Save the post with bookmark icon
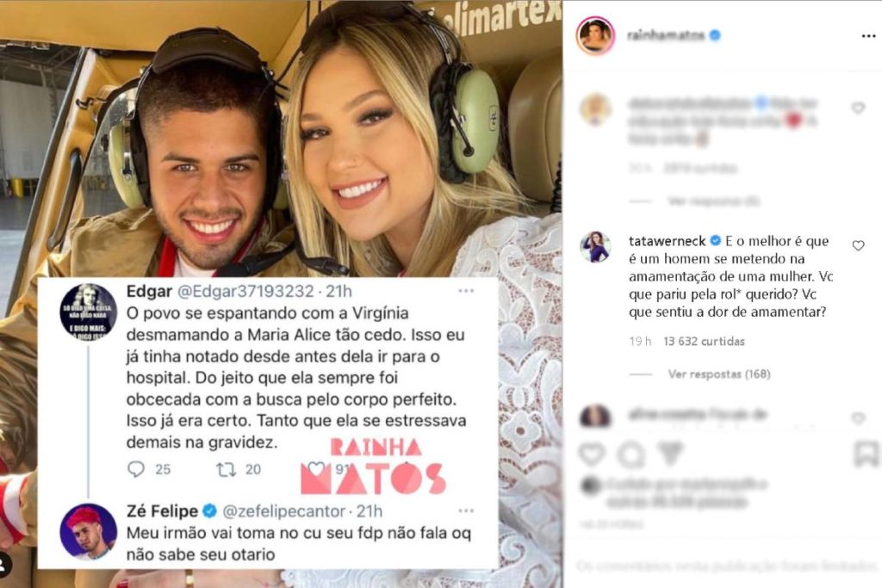This screenshot has width=882, height=588. click(x=866, y=455)
